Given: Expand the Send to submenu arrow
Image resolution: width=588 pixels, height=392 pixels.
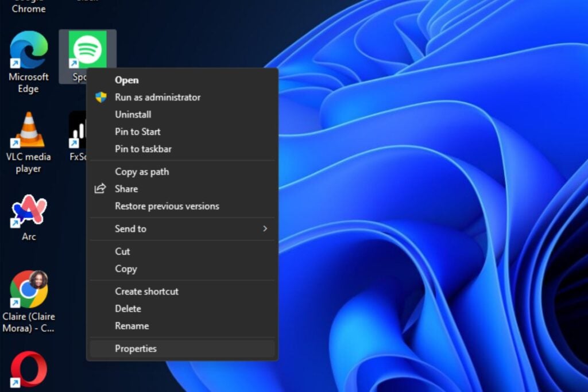Looking at the screenshot, I should (x=265, y=228).
